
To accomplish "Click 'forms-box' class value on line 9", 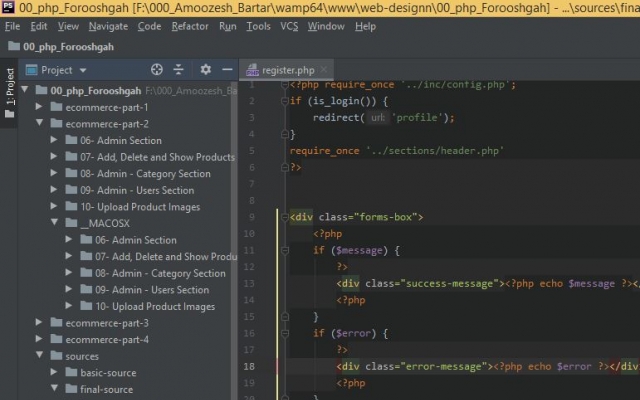I will (388, 217).
